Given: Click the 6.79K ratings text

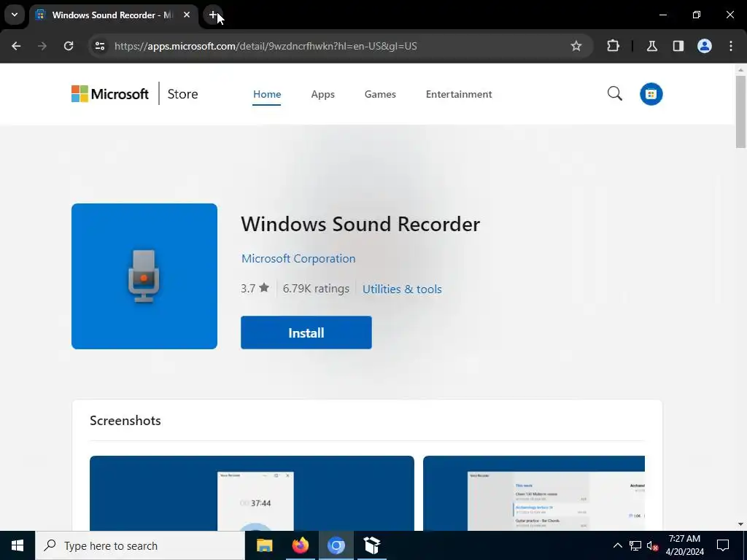Looking at the screenshot, I should point(316,289).
